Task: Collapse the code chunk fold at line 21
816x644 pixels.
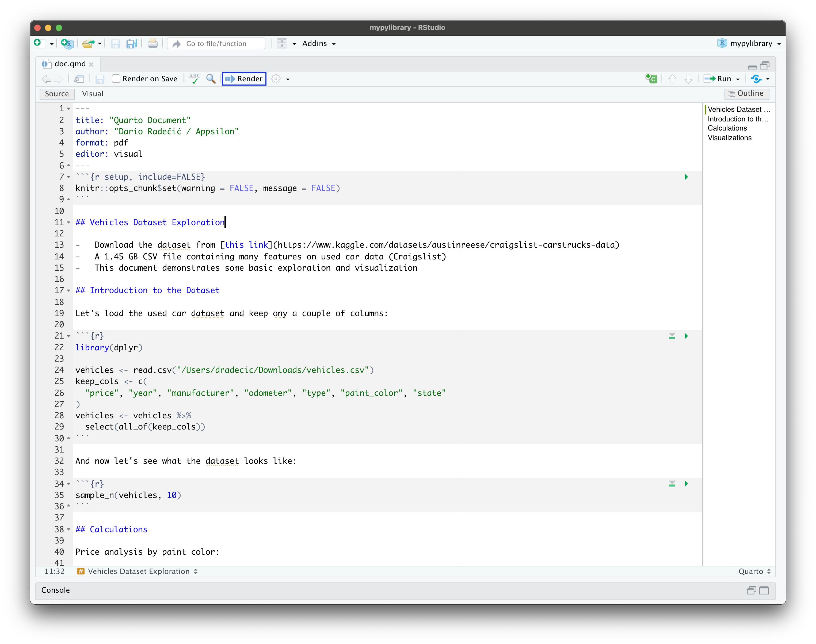Action: 69,336
